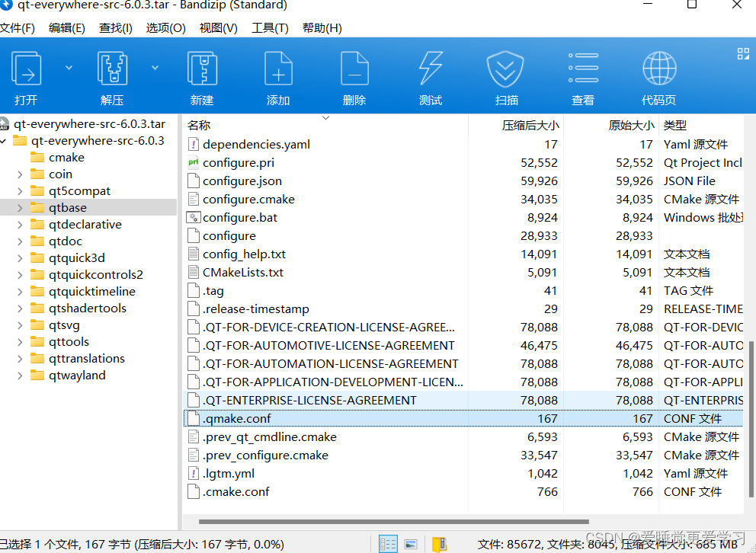Click the yellow archive icon in status bar
The image size is (756, 553).
click(439, 545)
